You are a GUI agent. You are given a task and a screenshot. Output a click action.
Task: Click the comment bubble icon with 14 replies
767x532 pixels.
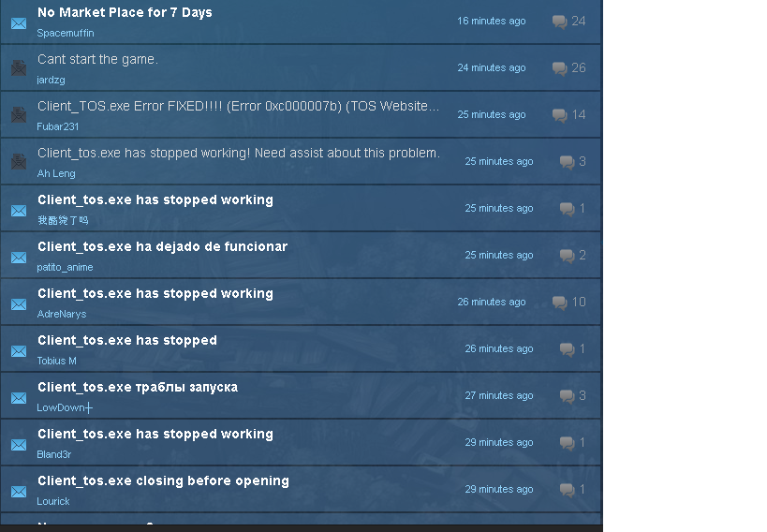coord(560,115)
